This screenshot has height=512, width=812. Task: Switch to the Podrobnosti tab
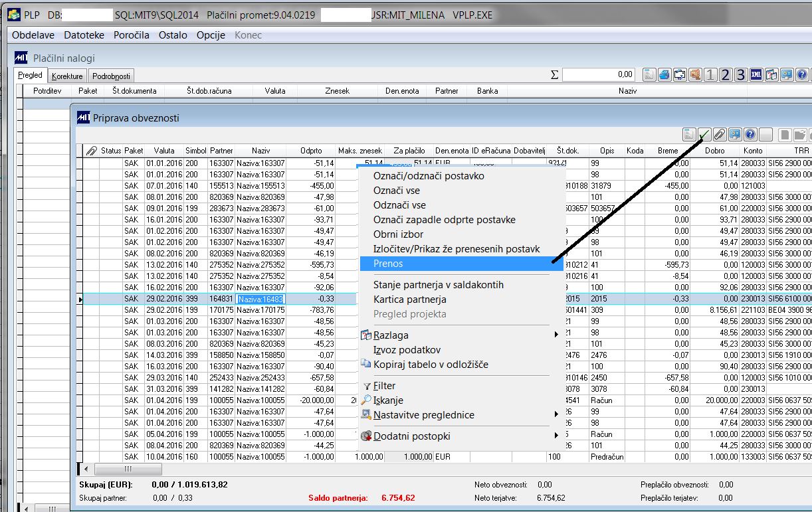[111, 76]
